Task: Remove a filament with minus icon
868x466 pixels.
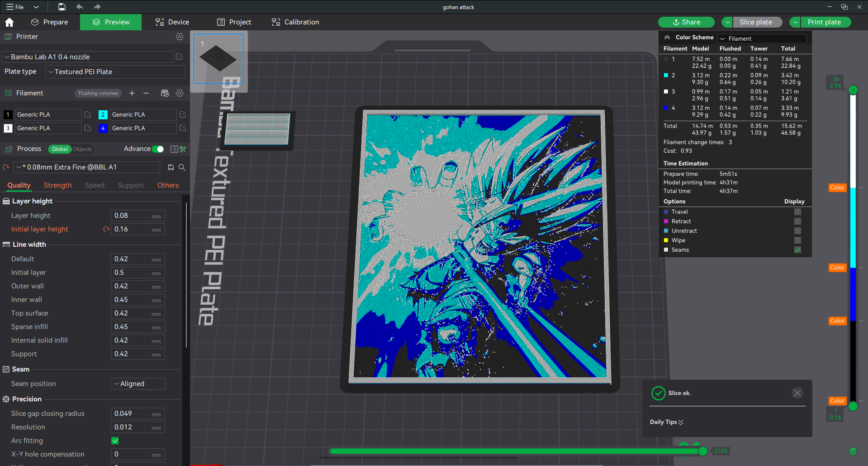Action: (146, 93)
